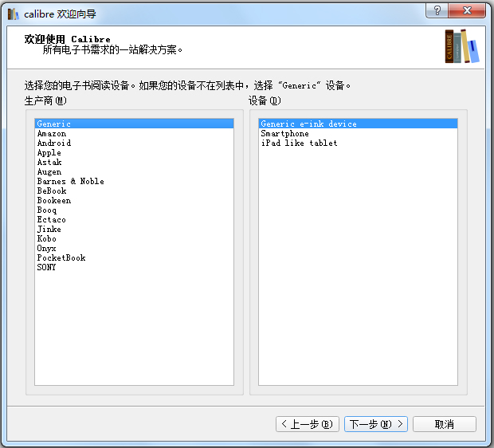Choose Onyx manufacturer
The width and height of the screenshot is (494, 448).
click(x=134, y=248)
